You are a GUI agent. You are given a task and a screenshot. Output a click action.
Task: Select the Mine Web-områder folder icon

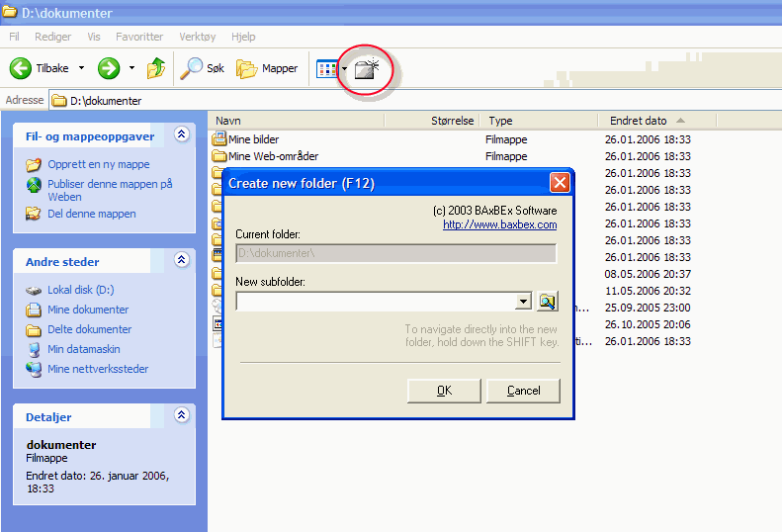[x=218, y=155]
